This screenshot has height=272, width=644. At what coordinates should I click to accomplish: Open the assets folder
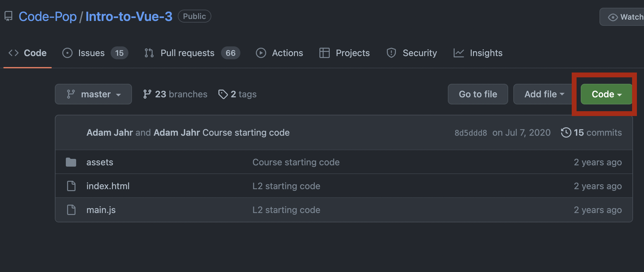[100, 162]
